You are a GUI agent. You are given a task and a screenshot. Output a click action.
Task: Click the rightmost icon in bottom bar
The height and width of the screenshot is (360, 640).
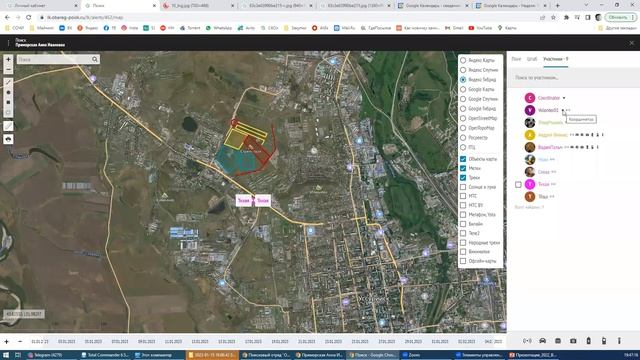(619, 341)
